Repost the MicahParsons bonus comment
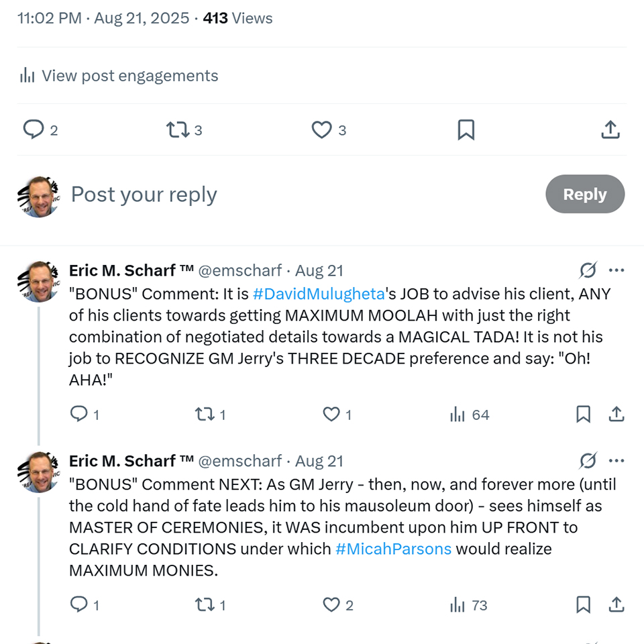This screenshot has width=644, height=644. point(203,605)
